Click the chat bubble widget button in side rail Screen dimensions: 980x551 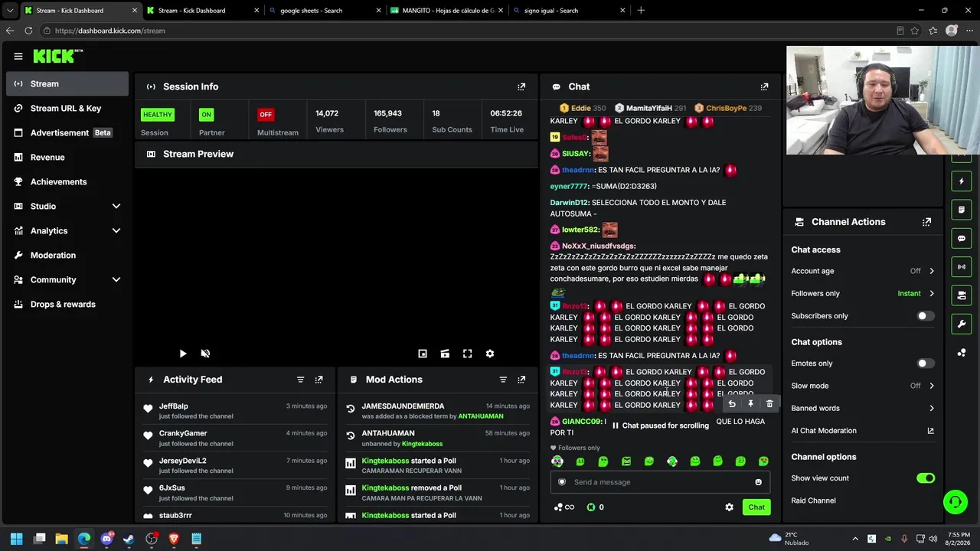point(962,238)
